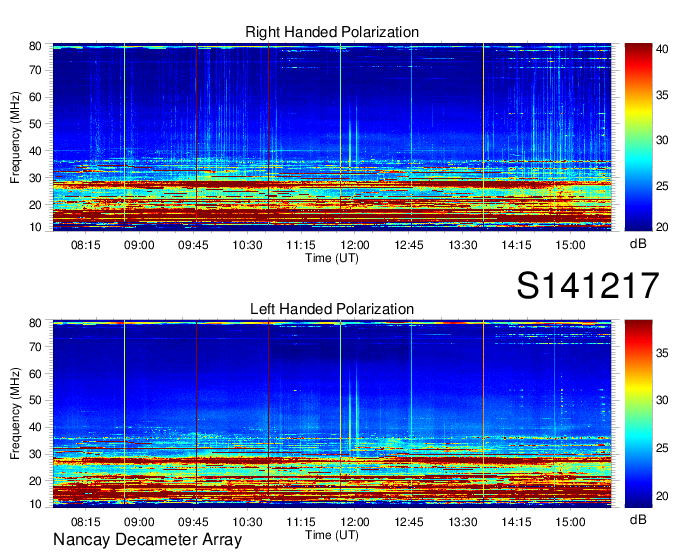Click 10:30 time tick under Left Handed plot
The height and width of the screenshot is (552, 680).
pos(247,522)
